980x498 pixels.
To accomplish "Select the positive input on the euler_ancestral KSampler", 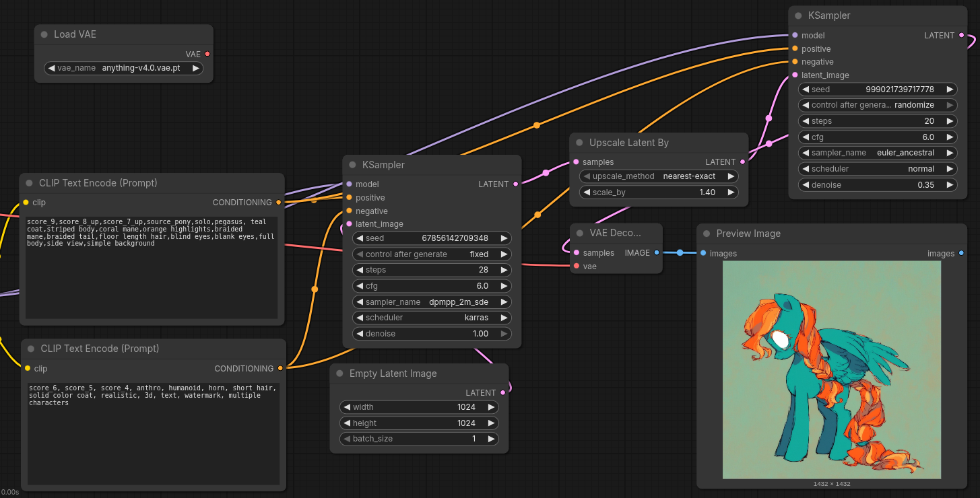I will tap(795, 48).
